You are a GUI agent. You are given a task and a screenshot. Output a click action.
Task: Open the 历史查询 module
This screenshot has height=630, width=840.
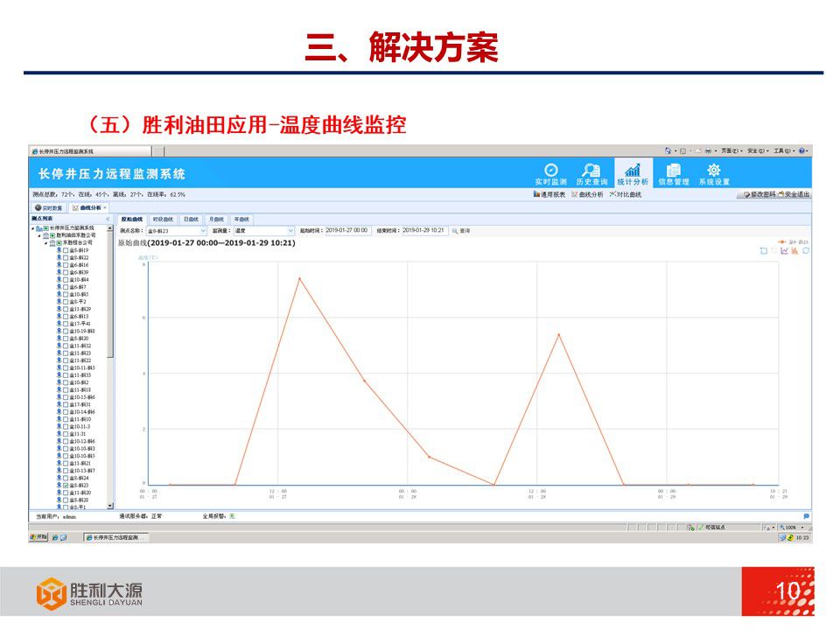591,175
